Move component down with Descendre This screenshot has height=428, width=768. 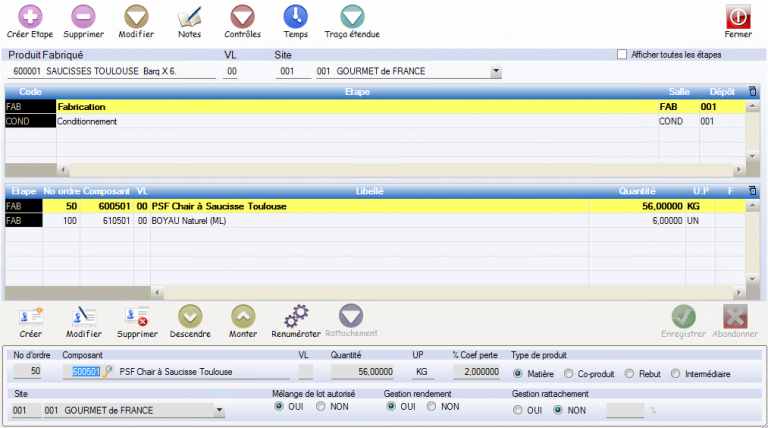coord(190,317)
